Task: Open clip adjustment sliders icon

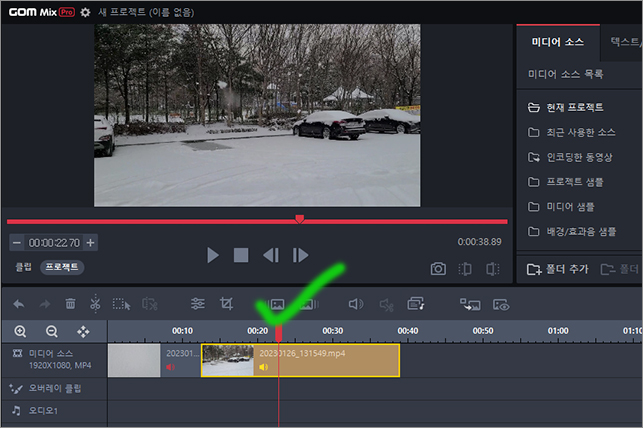Action: tap(198, 304)
